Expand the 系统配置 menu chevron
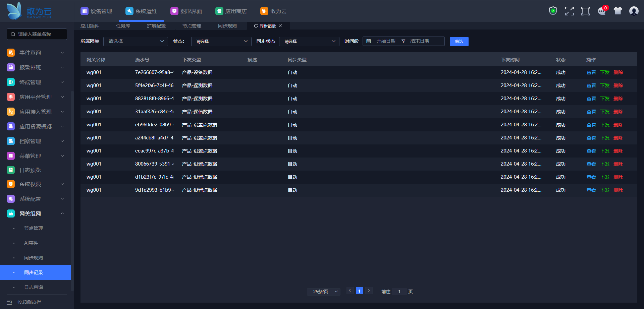 tap(62, 199)
